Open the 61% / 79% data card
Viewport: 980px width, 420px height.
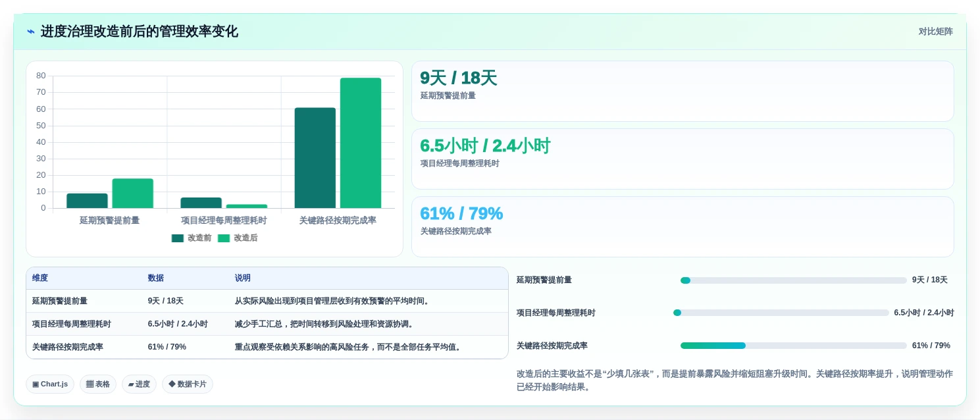[x=683, y=226]
